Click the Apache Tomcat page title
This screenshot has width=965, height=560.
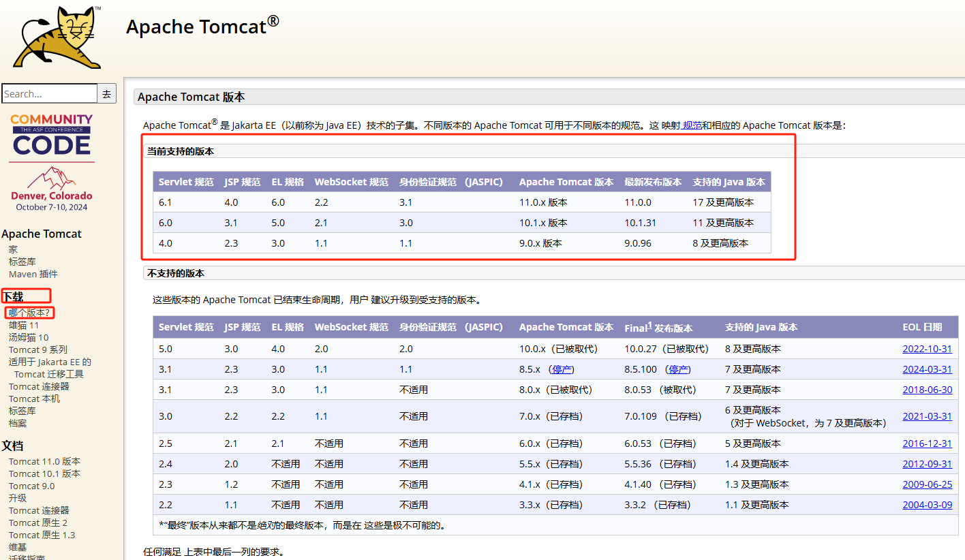(202, 26)
